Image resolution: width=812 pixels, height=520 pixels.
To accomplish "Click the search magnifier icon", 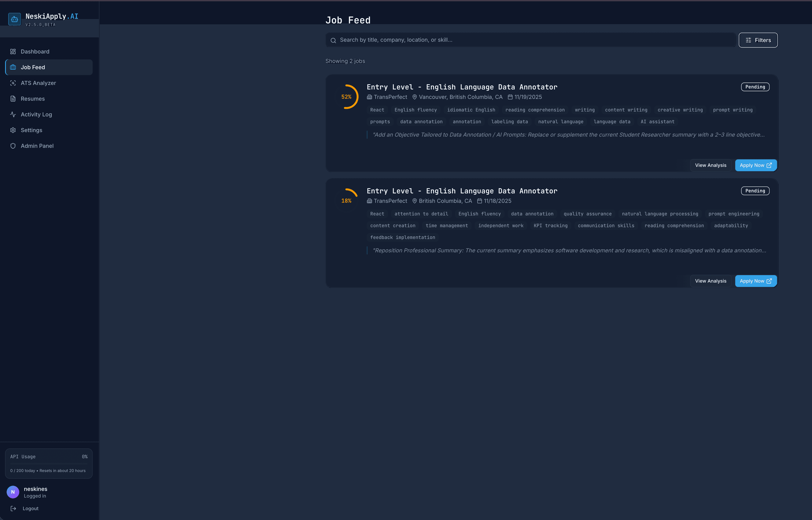I will tap(333, 40).
